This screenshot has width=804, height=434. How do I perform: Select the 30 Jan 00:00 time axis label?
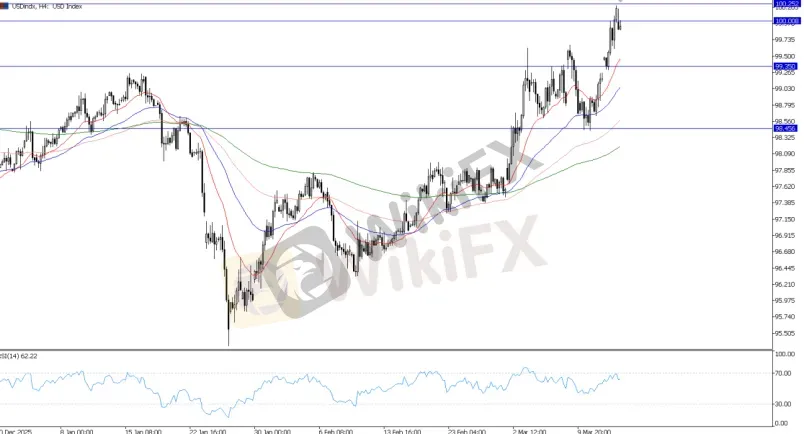(x=272, y=431)
